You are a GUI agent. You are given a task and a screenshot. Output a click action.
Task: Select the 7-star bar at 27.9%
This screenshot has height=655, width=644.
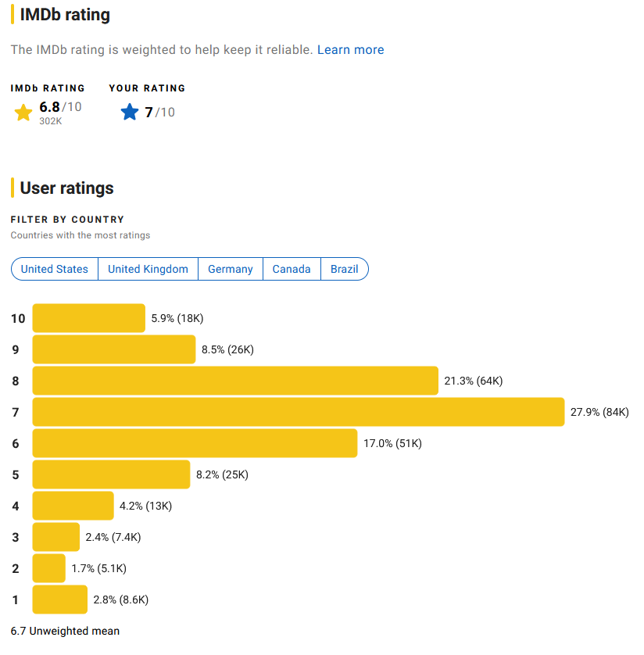point(299,412)
